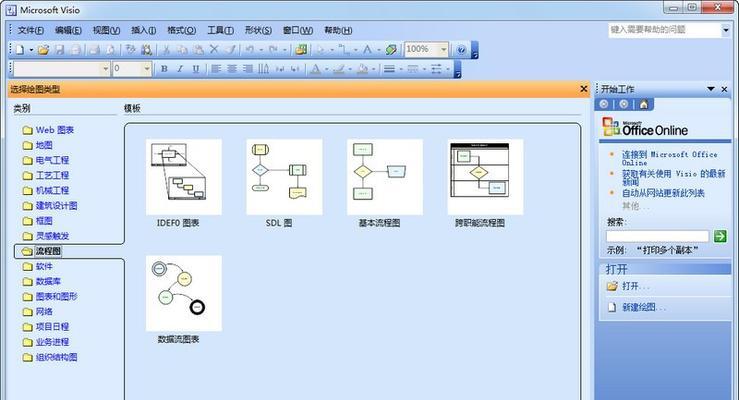Select the Connector tool
This screenshot has height=400, width=739.
(345, 49)
